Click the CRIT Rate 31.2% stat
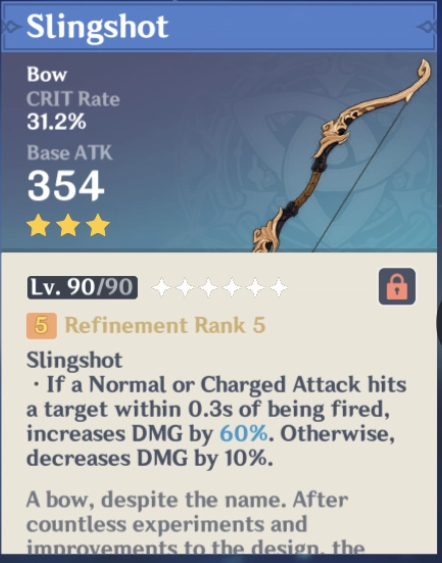Image resolution: width=442 pixels, height=563 pixels. click(73, 110)
